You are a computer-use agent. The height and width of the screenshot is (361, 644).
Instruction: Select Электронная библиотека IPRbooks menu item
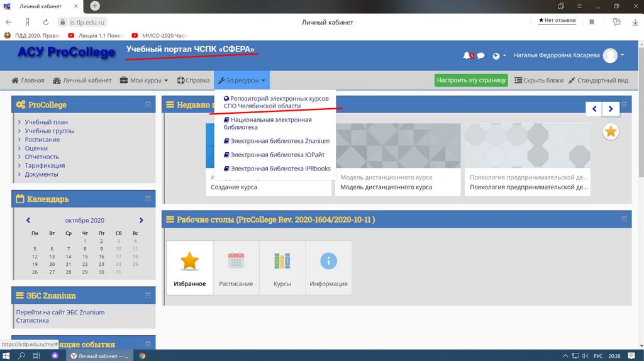(277, 169)
